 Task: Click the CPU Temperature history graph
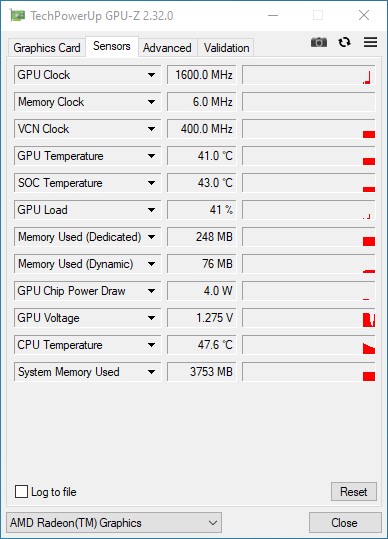309,345
